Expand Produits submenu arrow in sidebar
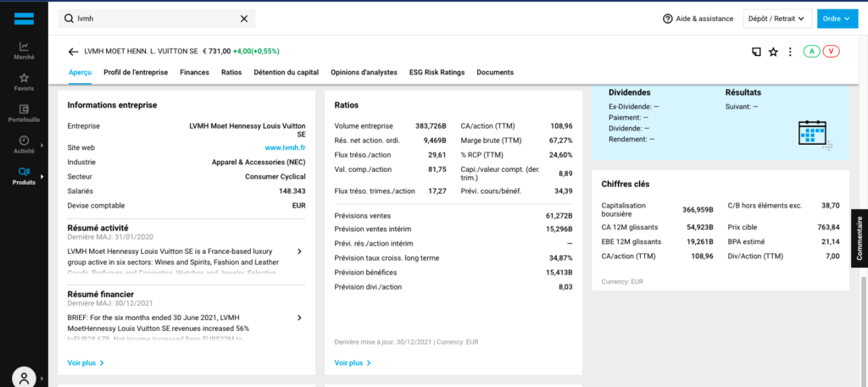 coord(42,176)
